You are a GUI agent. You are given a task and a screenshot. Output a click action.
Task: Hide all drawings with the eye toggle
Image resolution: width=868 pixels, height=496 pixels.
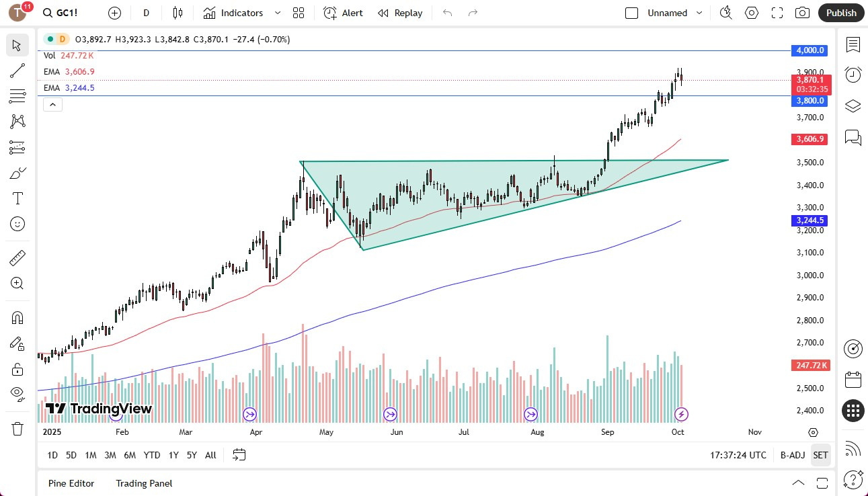click(x=17, y=393)
